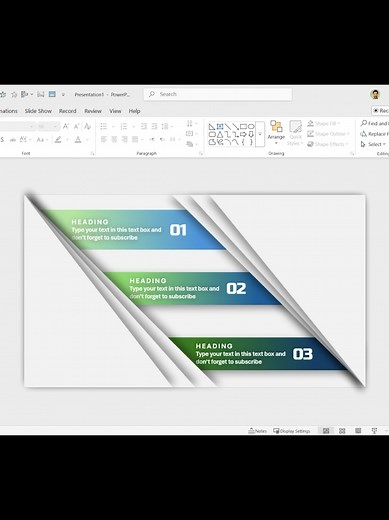Click the Increase Font Size icon
The image size is (389, 520).
pyautogui.click(x=66, y=126)
